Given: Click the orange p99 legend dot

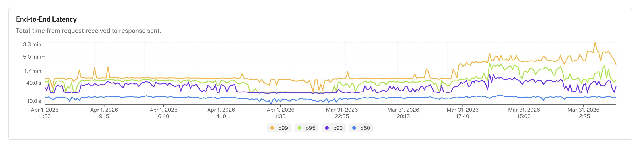Looking at the screenshot, I should click(272, 128).
